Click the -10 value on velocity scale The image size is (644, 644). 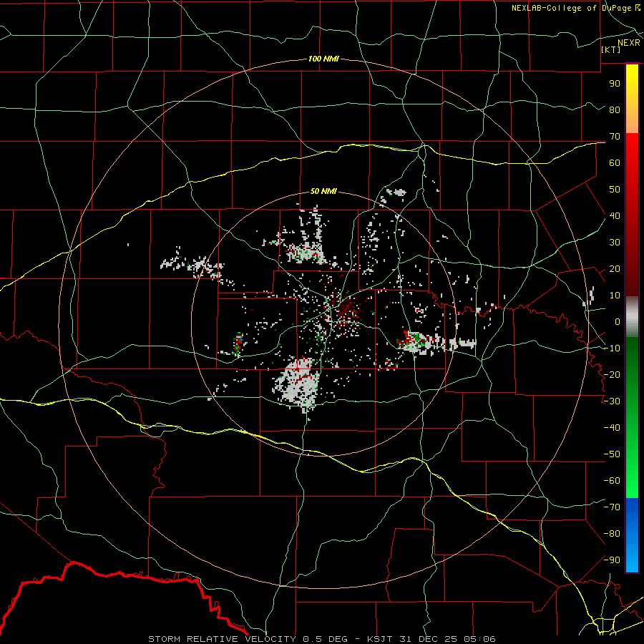[612, 348]
